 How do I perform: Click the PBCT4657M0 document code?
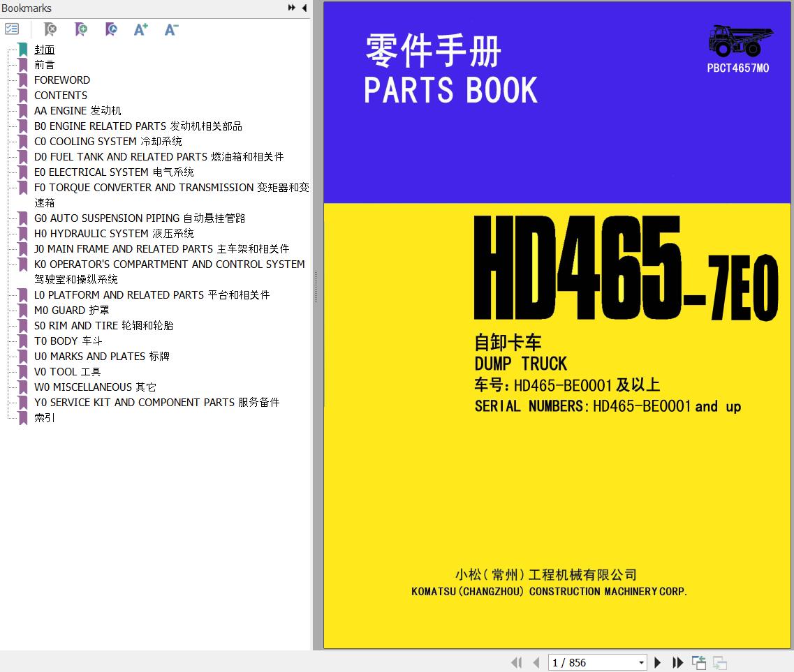(738, 68)
